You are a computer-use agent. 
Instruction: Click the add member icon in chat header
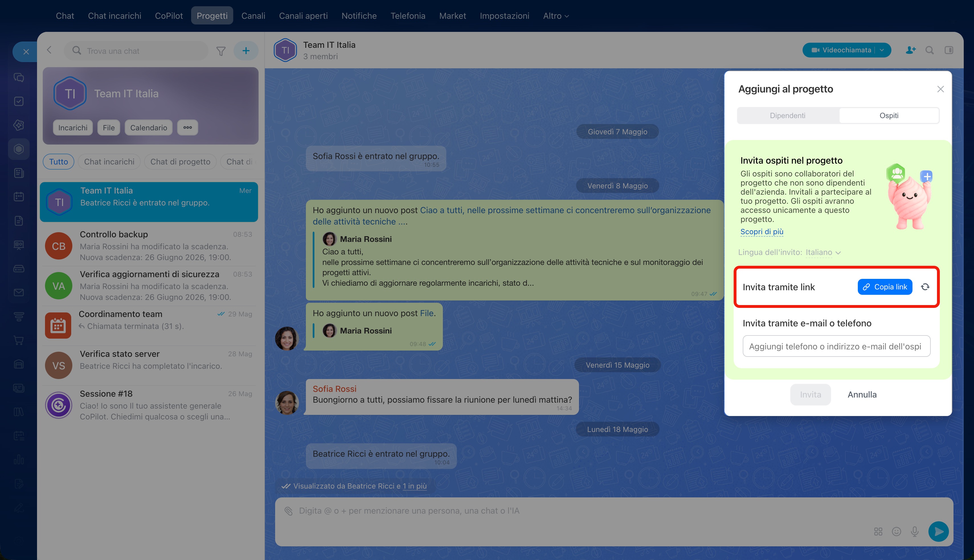tap(910, 50)
